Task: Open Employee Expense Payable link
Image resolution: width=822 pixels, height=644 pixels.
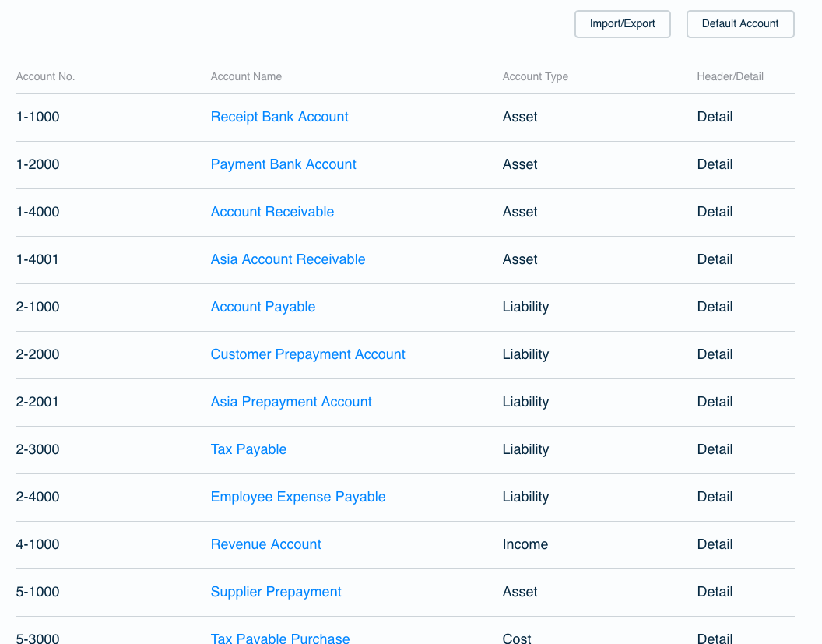Action: pyautogui.click(x=298, y=497)
